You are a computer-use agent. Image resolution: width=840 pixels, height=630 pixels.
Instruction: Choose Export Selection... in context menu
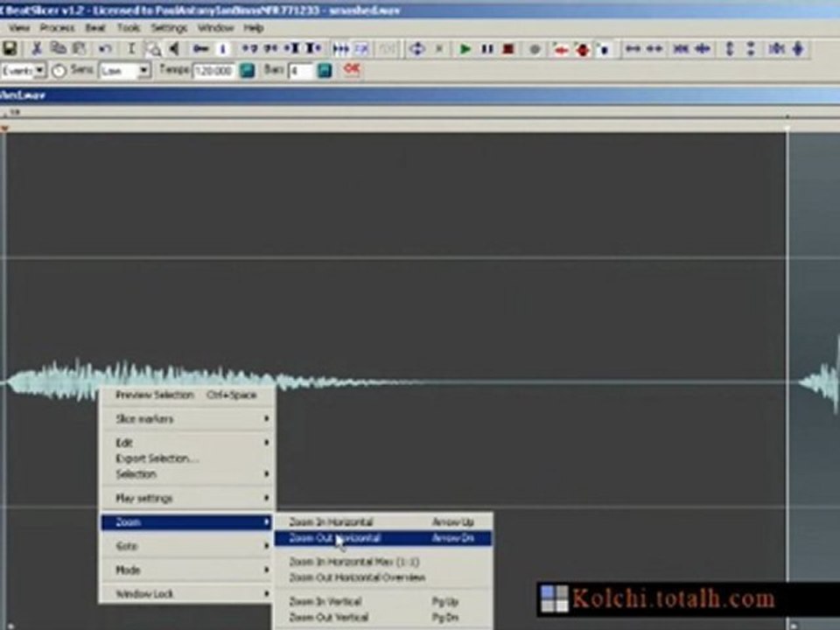tap(187, 458)
